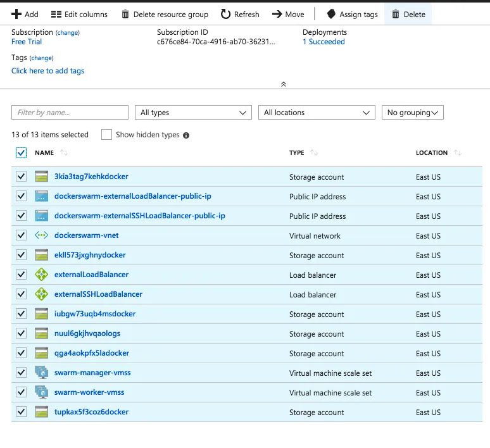Click the Assign tags icon
This screenshot has width=490, height=448.
331,14
